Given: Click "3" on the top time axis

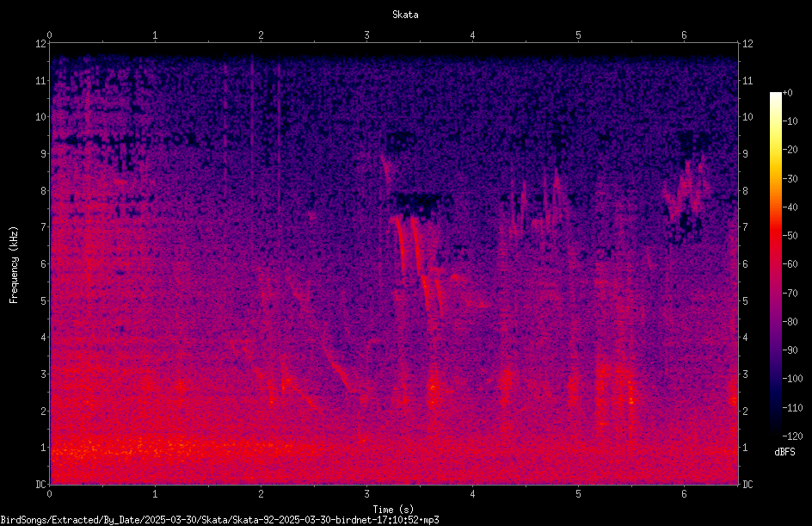Looking at the screenshot, I should [x=366, y=35].
